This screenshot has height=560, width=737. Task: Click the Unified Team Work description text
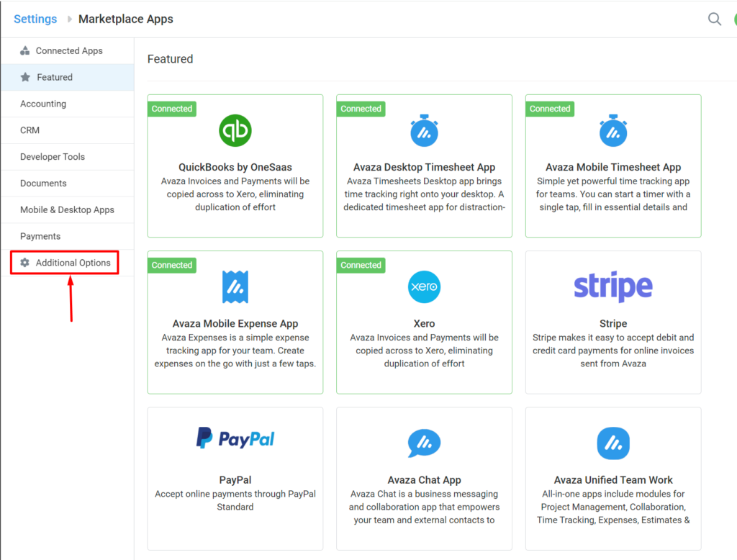[613, 507]
